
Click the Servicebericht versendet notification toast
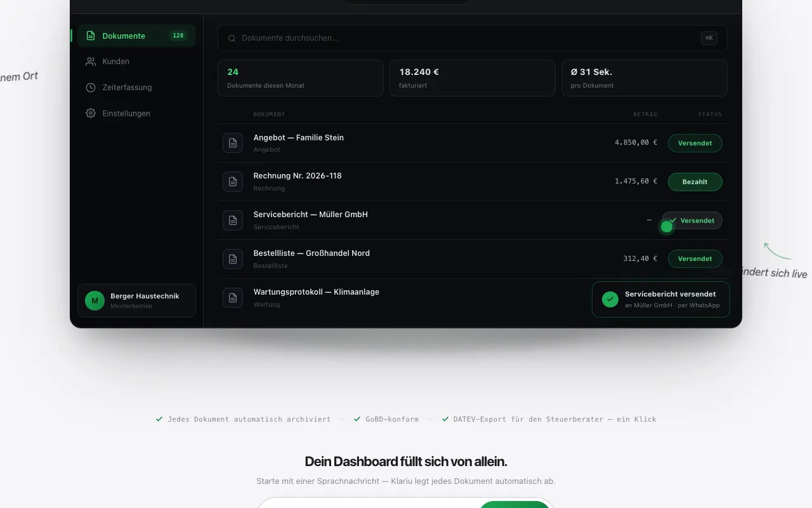(661, 299)
